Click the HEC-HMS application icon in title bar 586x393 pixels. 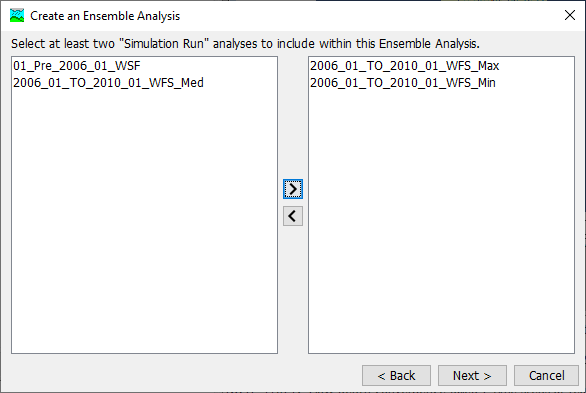point(17,16)
